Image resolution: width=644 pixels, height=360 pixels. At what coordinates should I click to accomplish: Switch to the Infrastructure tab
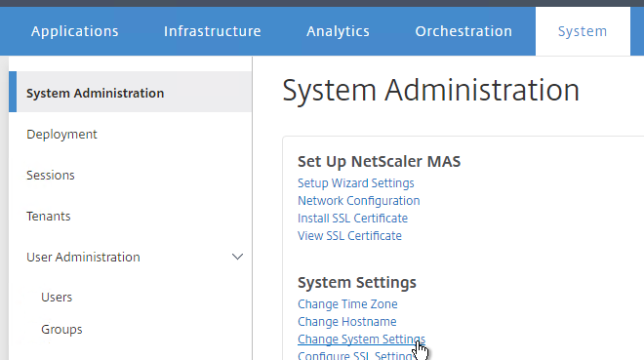(213, 31)
